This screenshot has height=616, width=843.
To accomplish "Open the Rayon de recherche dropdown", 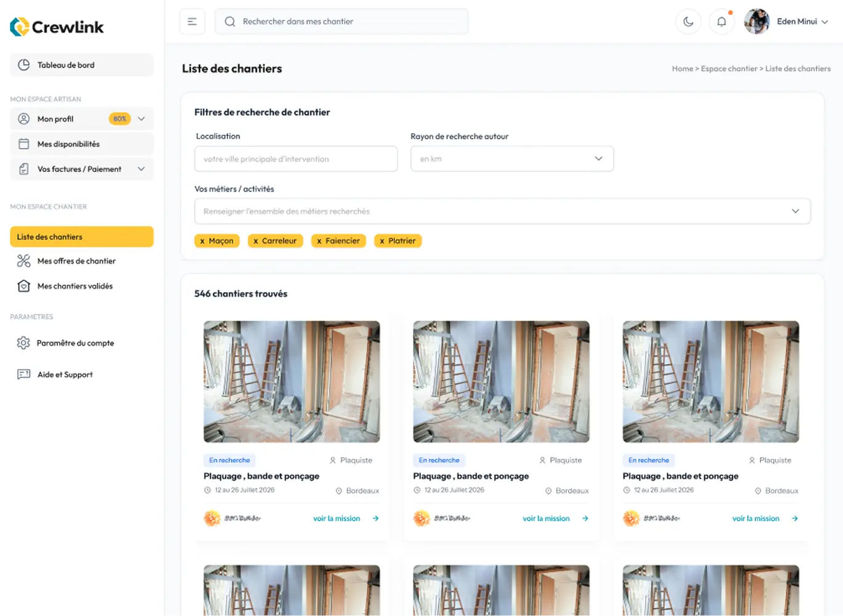I will pos(512,159).
